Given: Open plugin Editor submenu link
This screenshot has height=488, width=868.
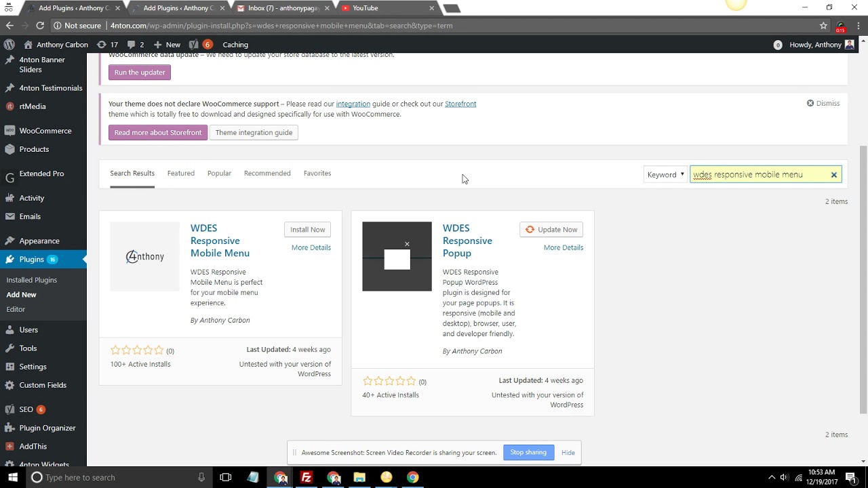Looking at the screenshot, I should point(16,309).
